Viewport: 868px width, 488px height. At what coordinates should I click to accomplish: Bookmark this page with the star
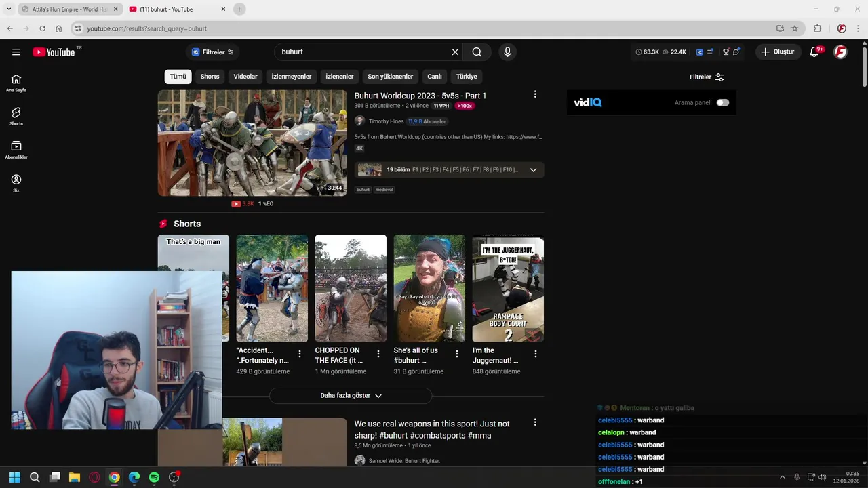pyautogui.click(x=795, y=28)
